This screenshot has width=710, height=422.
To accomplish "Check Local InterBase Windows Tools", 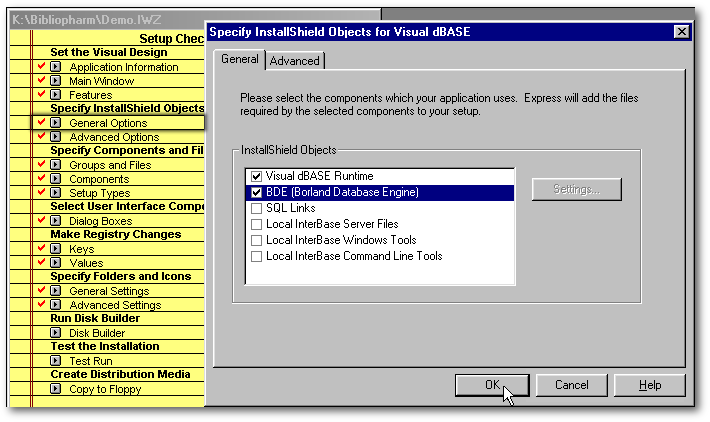I will click(x=256, y=240).
